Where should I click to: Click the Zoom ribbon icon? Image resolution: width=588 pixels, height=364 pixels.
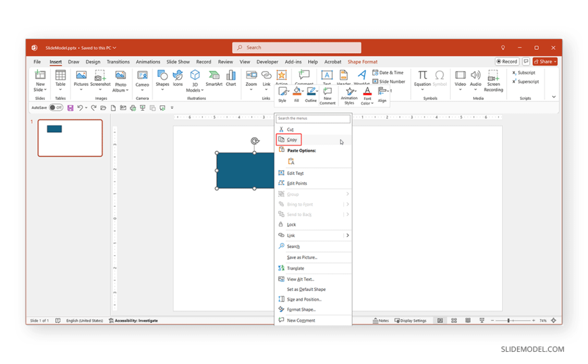click(251, 75)
